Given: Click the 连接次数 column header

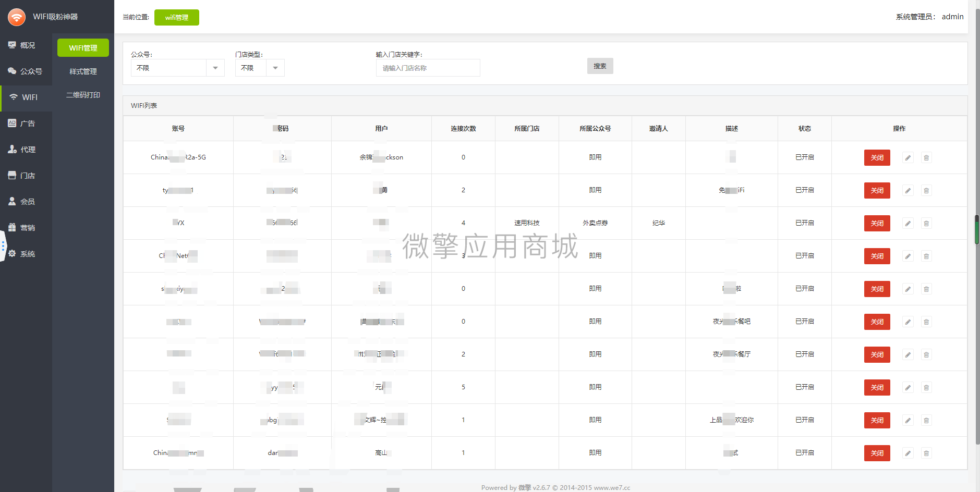Looking at the screenshot, I should pos(463,128).
